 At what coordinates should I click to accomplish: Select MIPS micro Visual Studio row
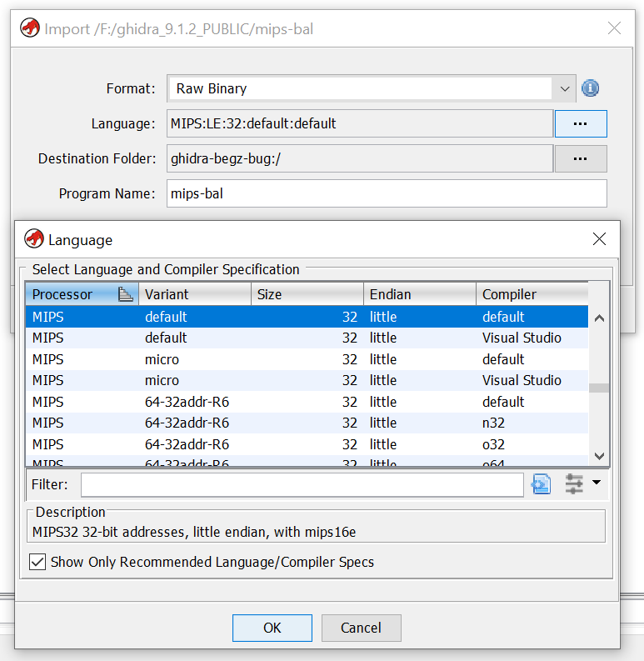pos(307,380)
